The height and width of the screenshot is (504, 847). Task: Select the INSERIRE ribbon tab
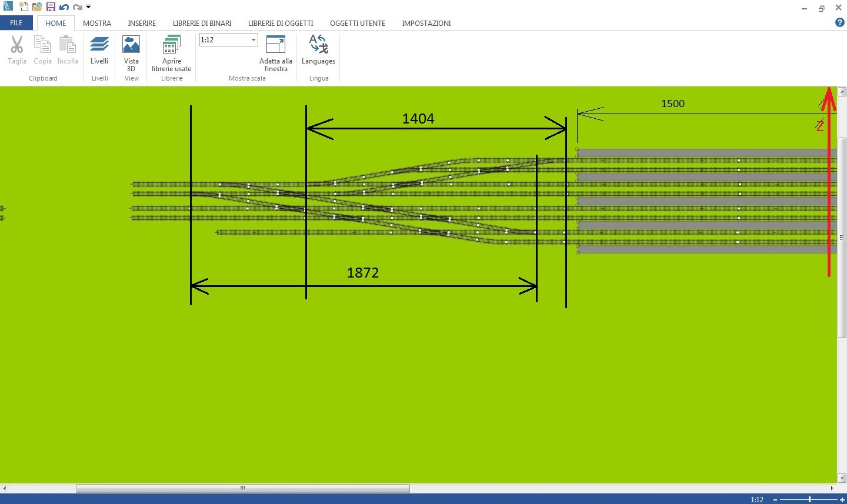pyautogui.click(x=142, y=24)
